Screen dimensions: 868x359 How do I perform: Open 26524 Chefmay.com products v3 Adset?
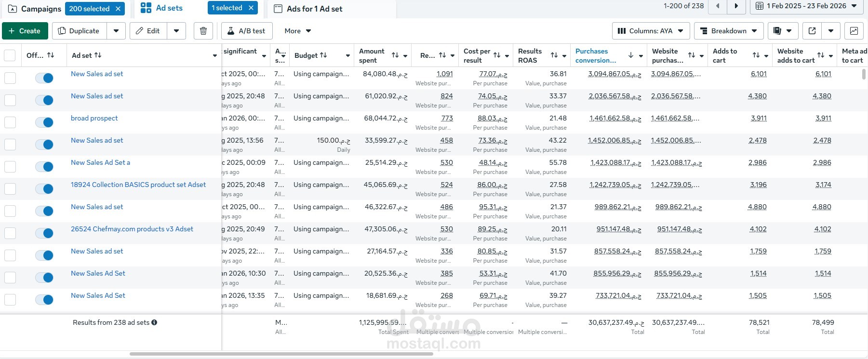132,229
